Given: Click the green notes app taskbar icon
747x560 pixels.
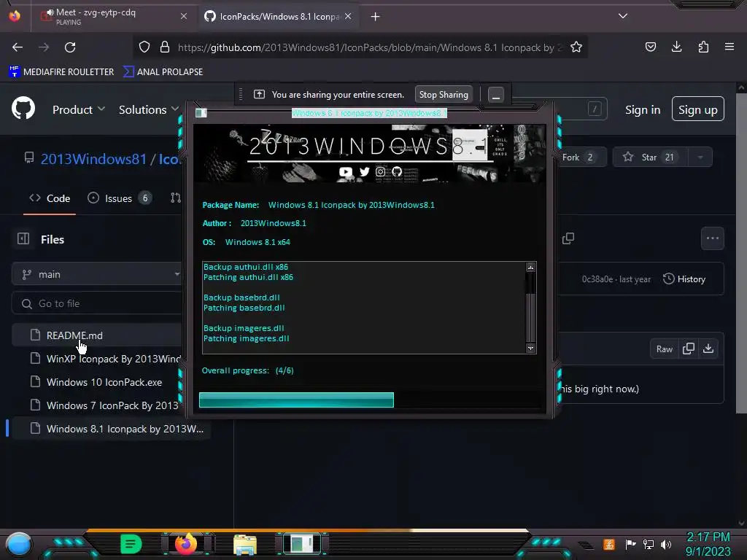Looking at the screenshot, I should click(131, 544).
